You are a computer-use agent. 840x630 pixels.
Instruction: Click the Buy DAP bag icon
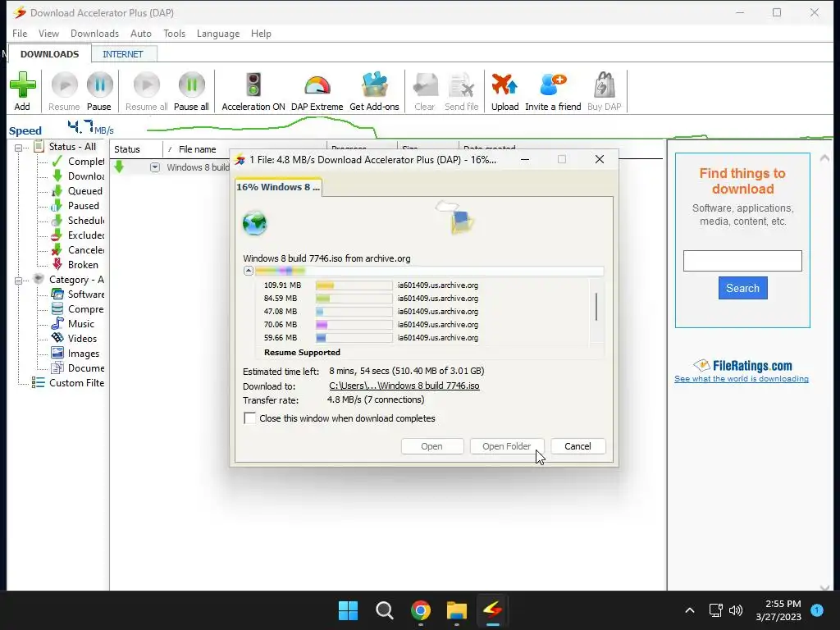tap(605, 85)
